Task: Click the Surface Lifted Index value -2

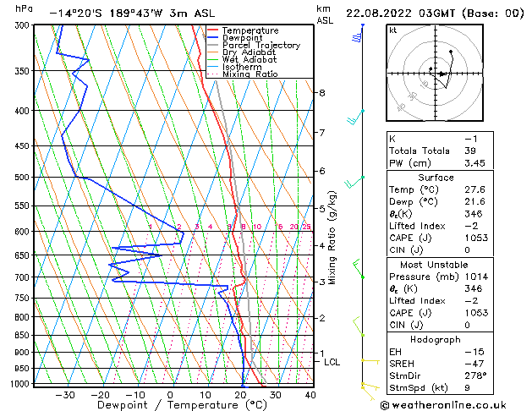Action: (x=471, y=226)
